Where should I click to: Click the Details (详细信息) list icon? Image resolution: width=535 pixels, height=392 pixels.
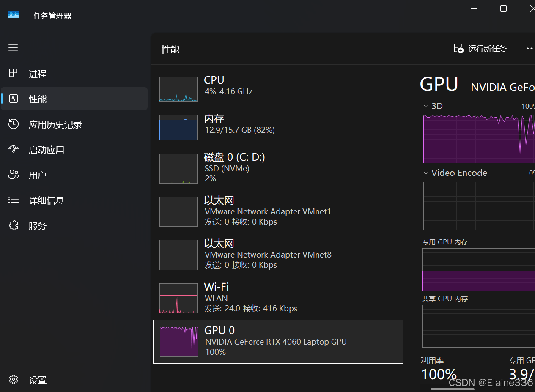click(x=14, y=200)
